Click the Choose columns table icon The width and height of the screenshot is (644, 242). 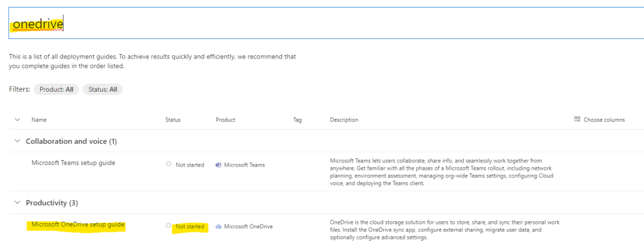pyautogui.click(x=577, y=119)
